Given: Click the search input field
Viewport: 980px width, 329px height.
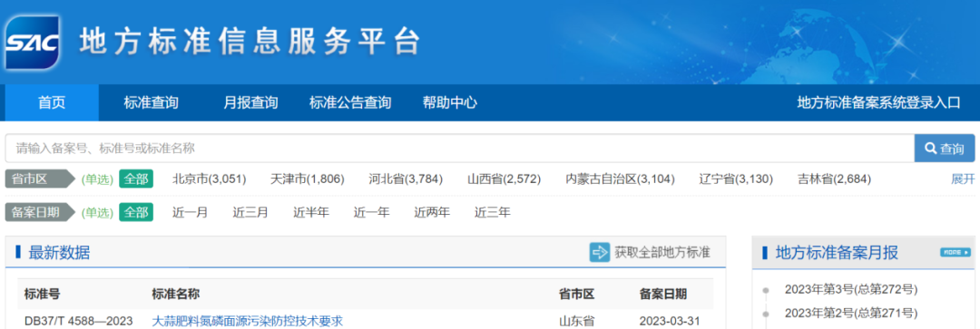Looking at the screenshot, I should click(x=460, y=149).
